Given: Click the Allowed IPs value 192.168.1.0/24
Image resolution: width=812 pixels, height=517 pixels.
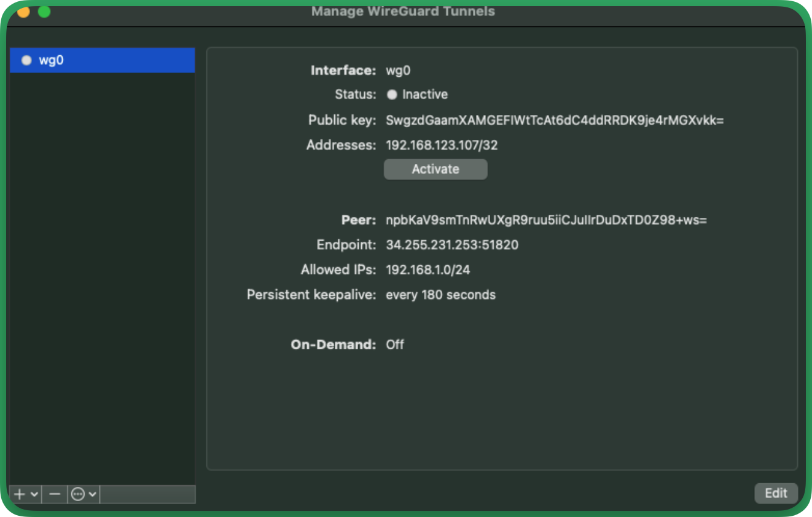Looking at the screenshot, I should (428, 270).
